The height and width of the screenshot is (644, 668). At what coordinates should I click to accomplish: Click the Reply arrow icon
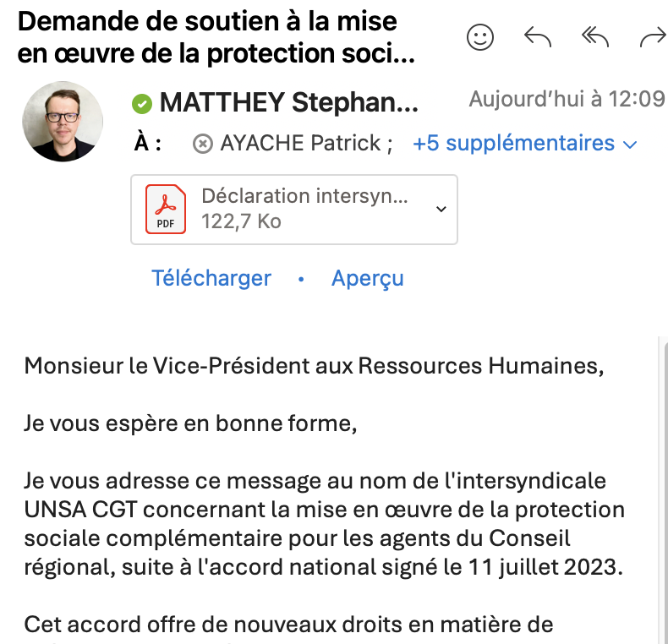(x=538, y=36)
